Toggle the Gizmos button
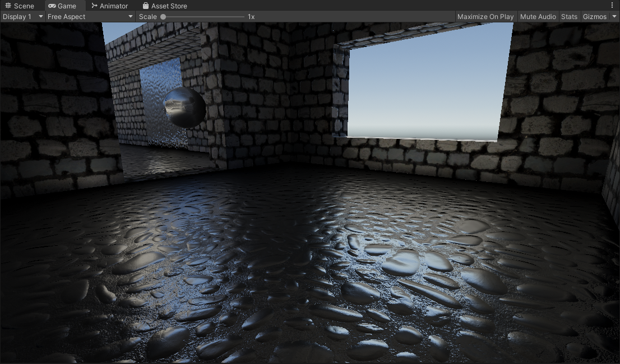This screenshot has height=364, width=620. click(x=594, y=16)
